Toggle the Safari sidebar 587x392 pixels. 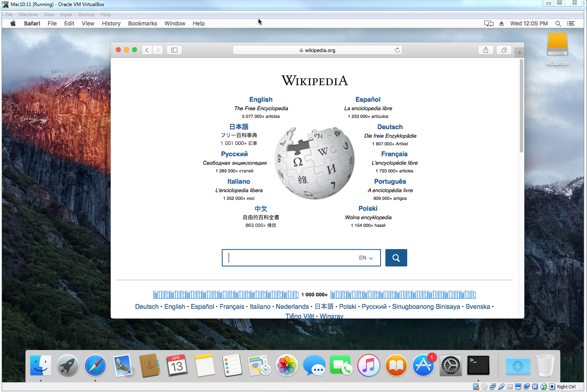pos(174,50)
